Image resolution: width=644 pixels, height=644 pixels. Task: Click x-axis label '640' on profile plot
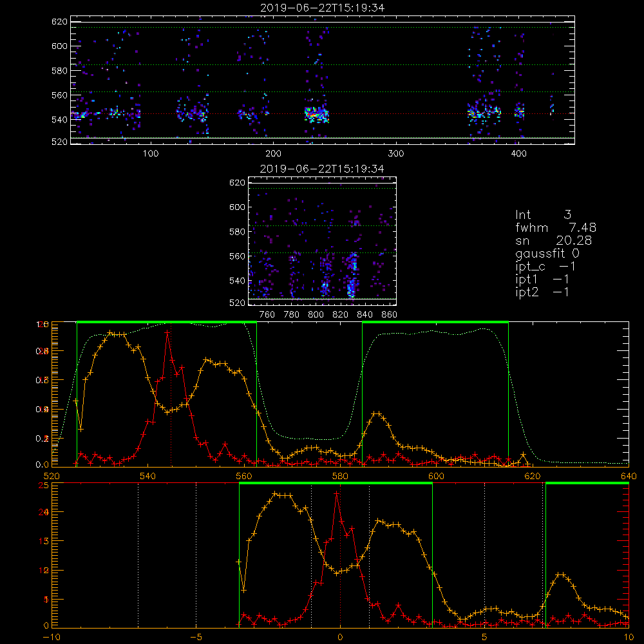(629, 476)
